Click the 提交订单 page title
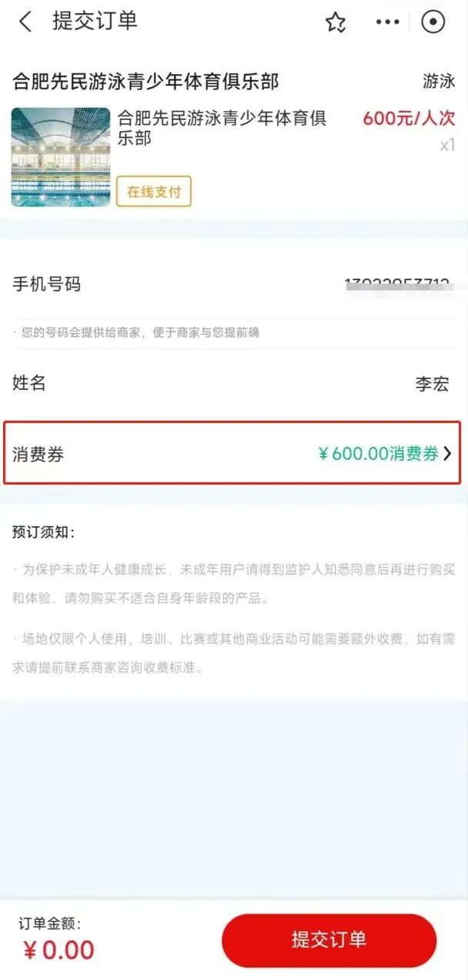The image size is (468, 980). [95, 22]
